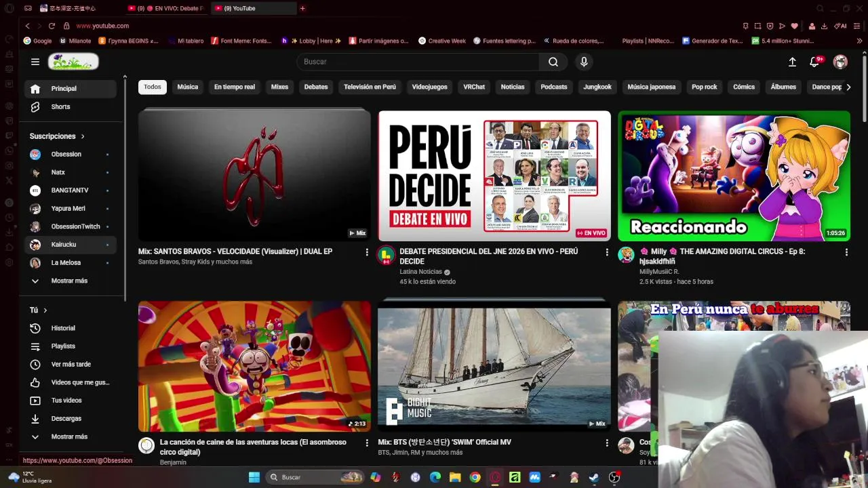Open the Latina Noticias channel link
Screen dimensions: 868x488
(420, 272)
